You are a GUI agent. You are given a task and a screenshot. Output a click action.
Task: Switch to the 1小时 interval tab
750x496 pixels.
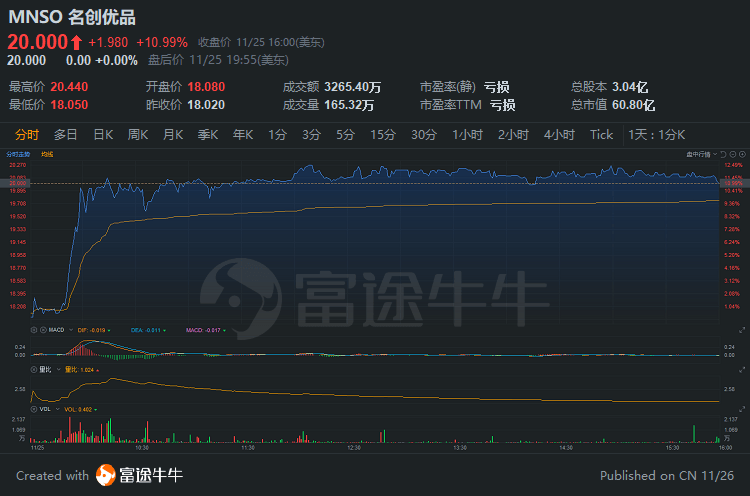click(467, 135)
